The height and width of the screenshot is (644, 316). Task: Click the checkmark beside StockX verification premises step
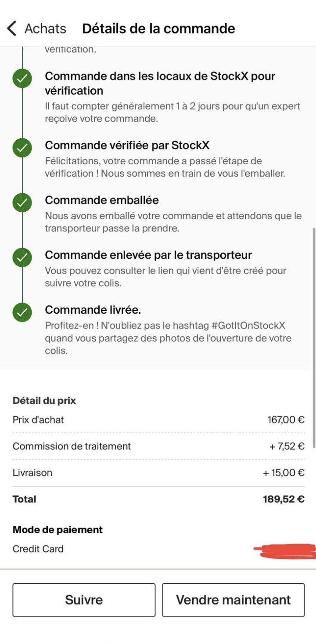click(x=22, y=80)
